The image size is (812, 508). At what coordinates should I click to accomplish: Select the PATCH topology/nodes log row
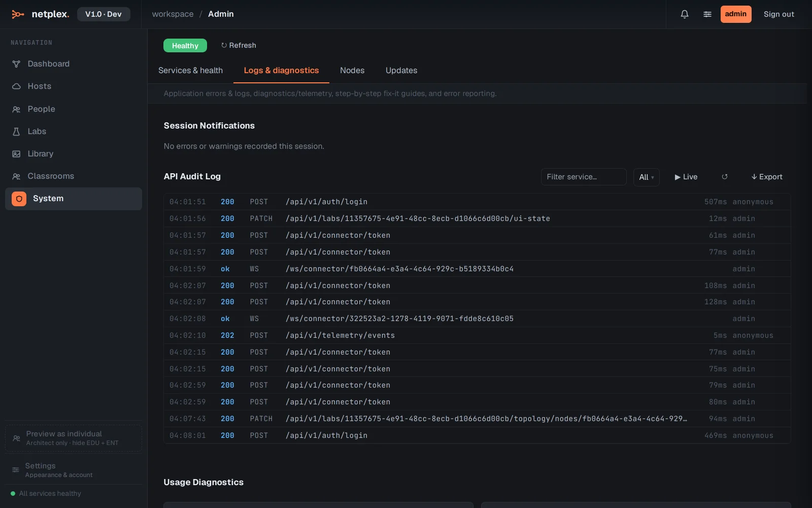(477, 419)
